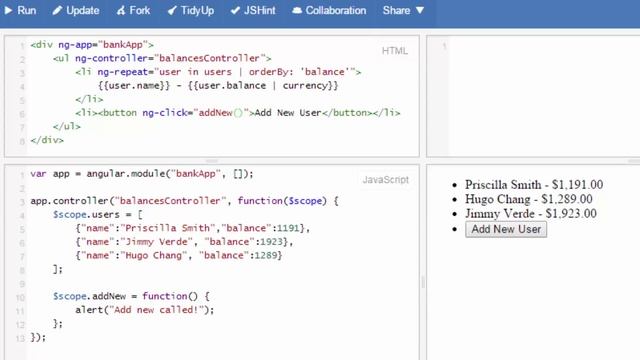
Task: Click the $scope.addNew function line
Action: pyautogui.click(x=131, y=296)
